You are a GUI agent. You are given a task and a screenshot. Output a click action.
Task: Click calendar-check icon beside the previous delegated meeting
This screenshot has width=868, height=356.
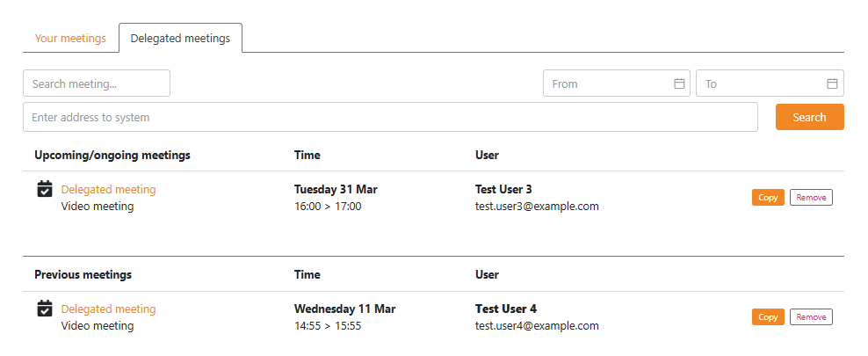(45, 309)
